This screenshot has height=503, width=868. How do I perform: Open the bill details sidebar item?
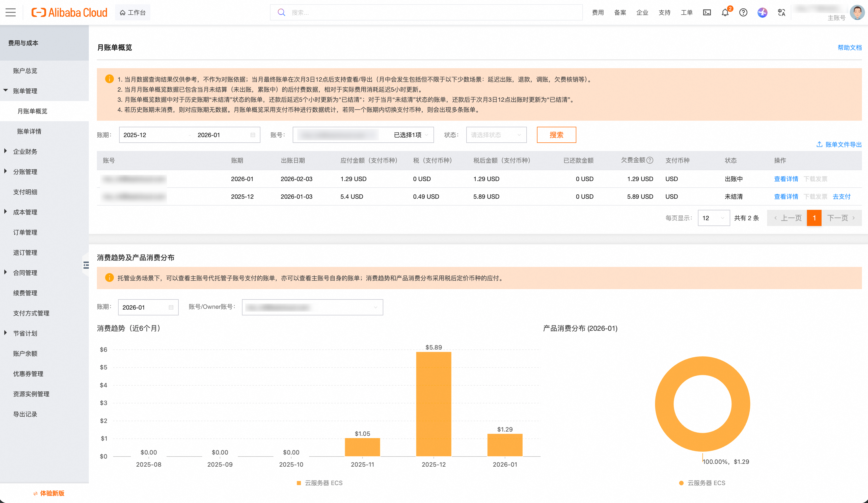point(29,131)
